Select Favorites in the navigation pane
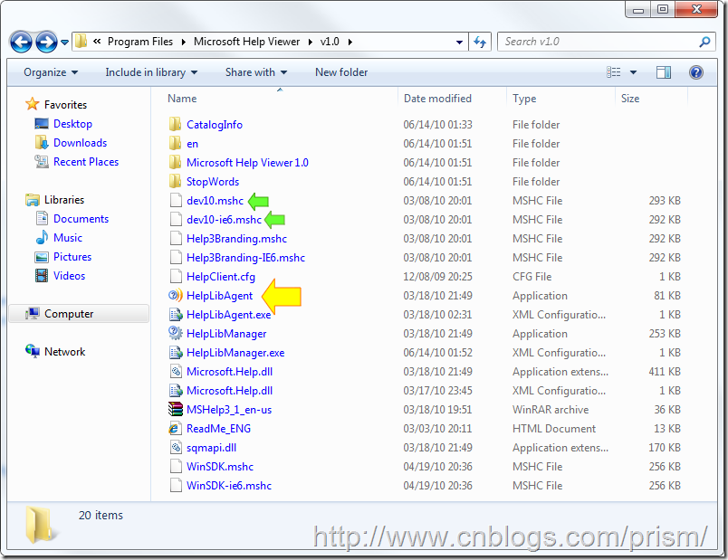This screenshot has height=560, width=728. pos(65,105)
